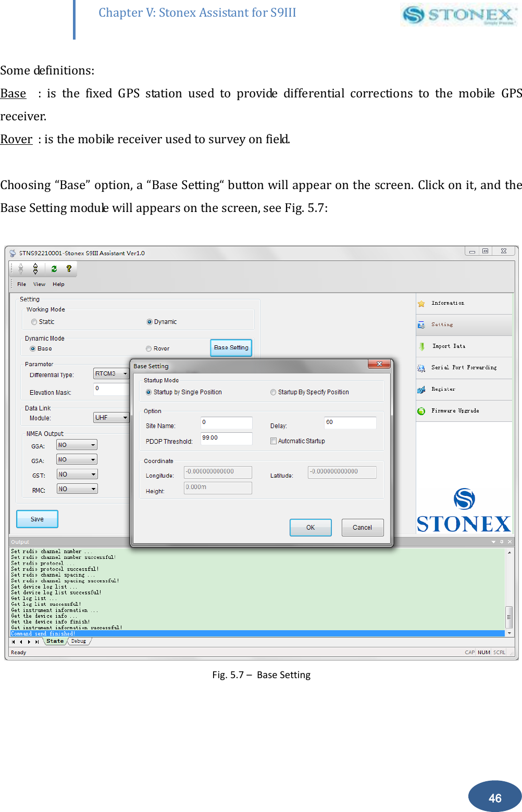522x812 pixels.
Task: Select Base dynamic mode
Action: click(41, 348)
